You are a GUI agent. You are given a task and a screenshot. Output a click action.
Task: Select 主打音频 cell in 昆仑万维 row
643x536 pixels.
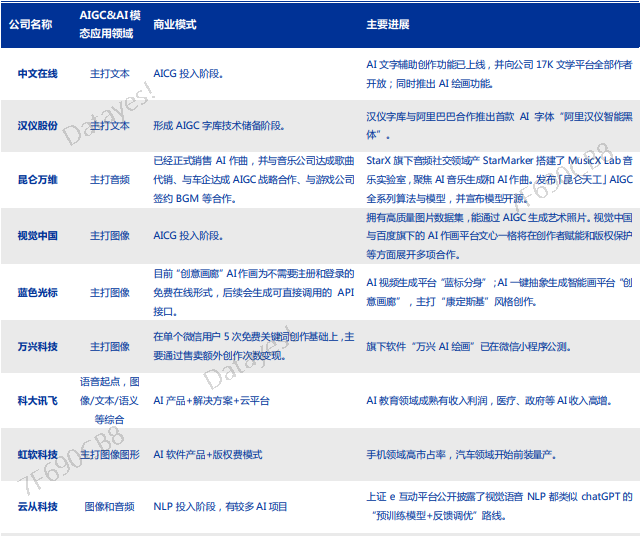(x=110, y=180)
